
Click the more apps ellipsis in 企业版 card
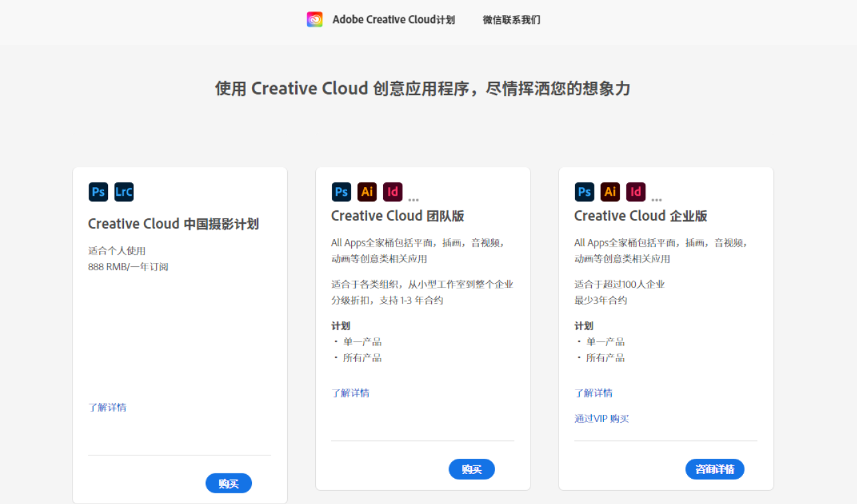tap(656, 199)
